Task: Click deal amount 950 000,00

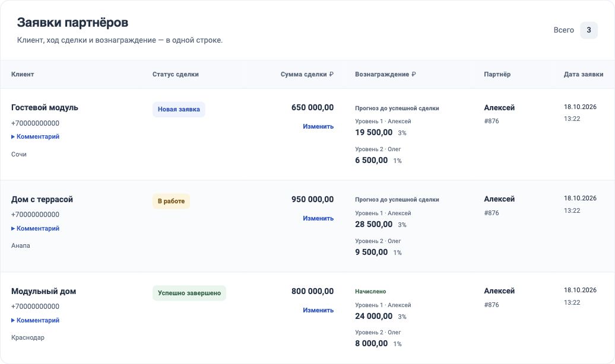Action: click(x=313, y=199)
